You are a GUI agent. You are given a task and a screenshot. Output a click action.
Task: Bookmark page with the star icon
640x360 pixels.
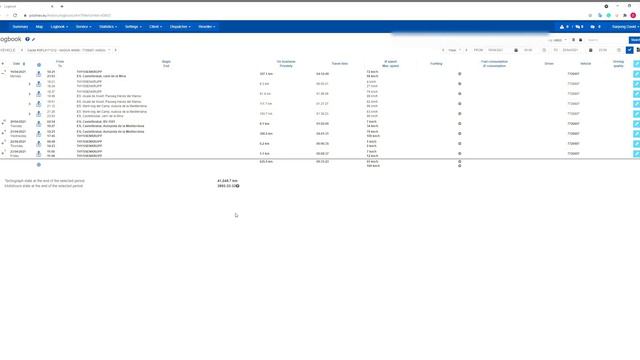[x=590, y=16]
